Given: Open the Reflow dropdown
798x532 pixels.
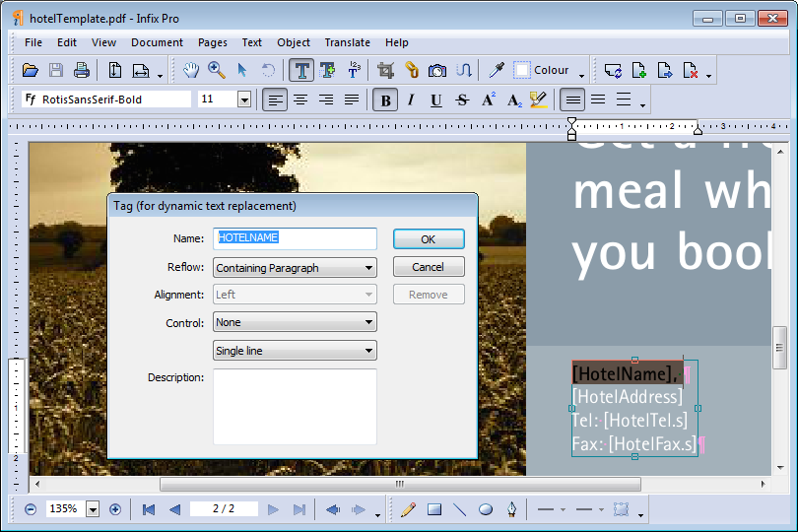Looking at the screenshot, I should tap(295, 267).
